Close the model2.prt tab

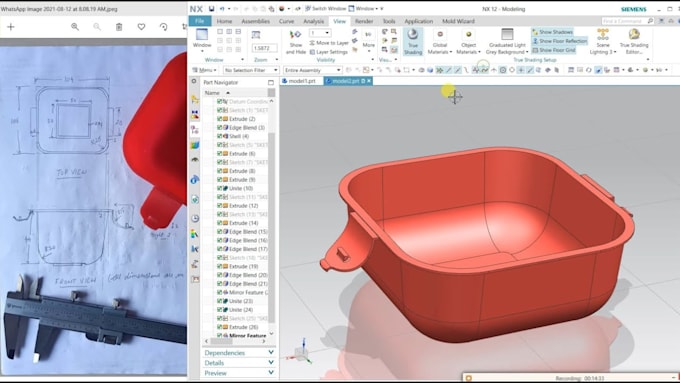369,81
